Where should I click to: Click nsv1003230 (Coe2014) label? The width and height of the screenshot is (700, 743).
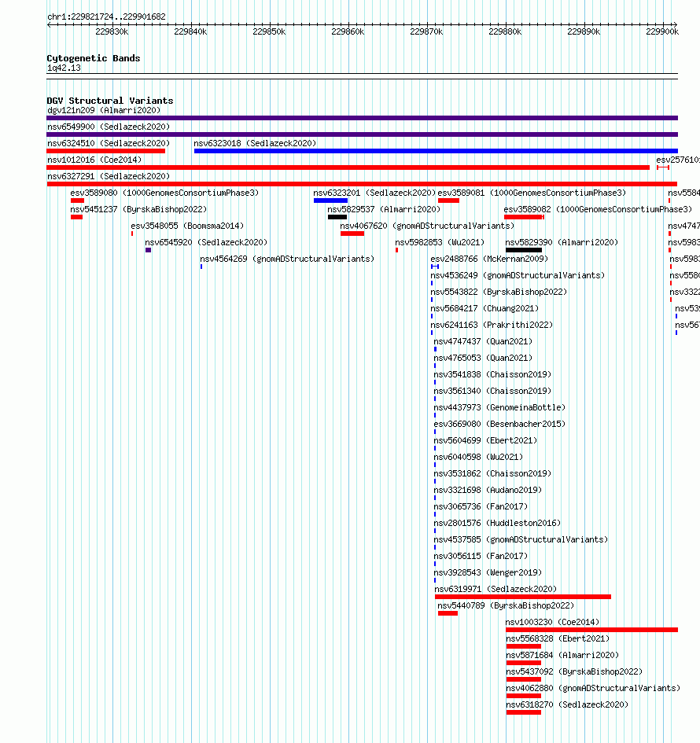[552, 623]
